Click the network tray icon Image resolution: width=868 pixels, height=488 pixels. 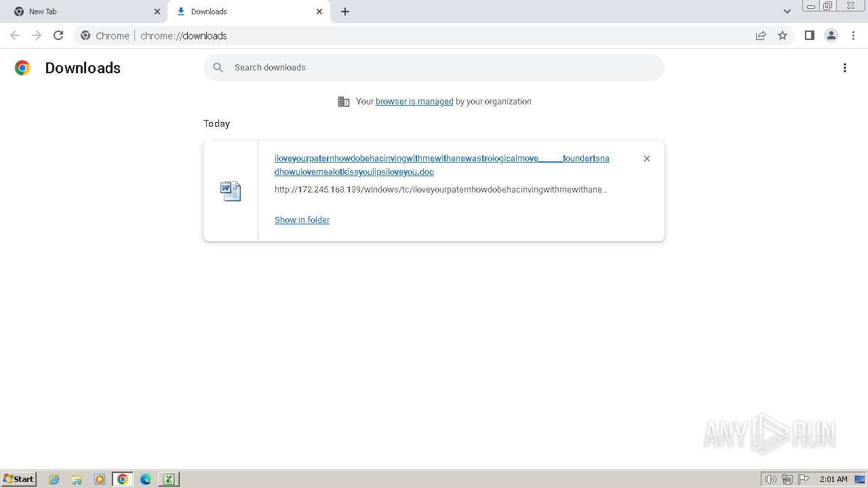[787, 479]
